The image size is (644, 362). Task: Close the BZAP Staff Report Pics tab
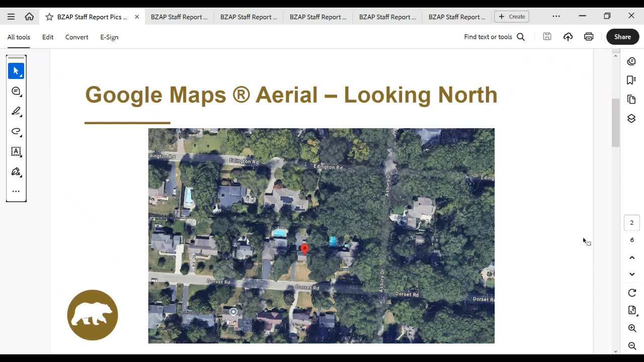click(137, 17)
